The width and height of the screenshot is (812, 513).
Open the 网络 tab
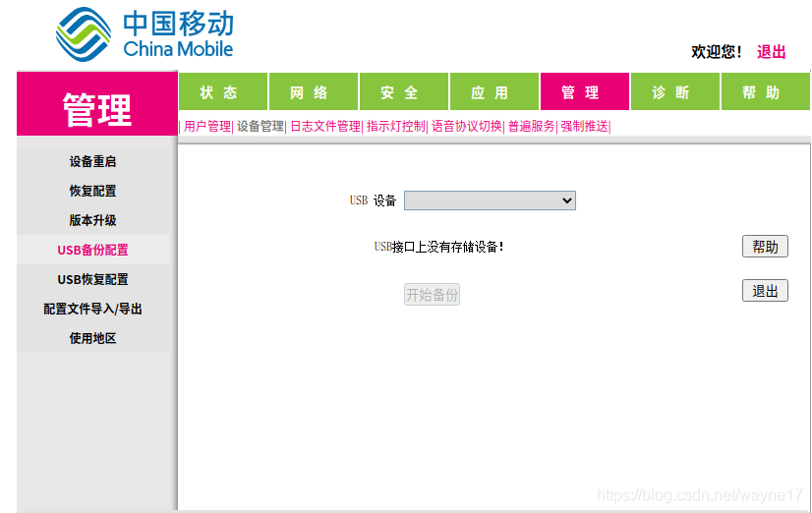pyautogui.click(x=314, y=91)
